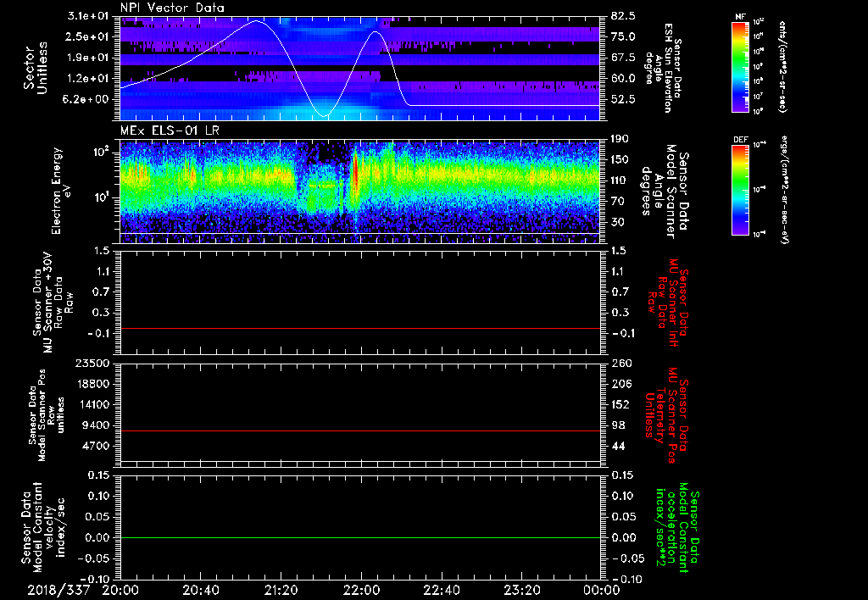The width and height of the screenshot is (868, 600).
Task: Click the red scanner position line
Action: click(360, 431)
